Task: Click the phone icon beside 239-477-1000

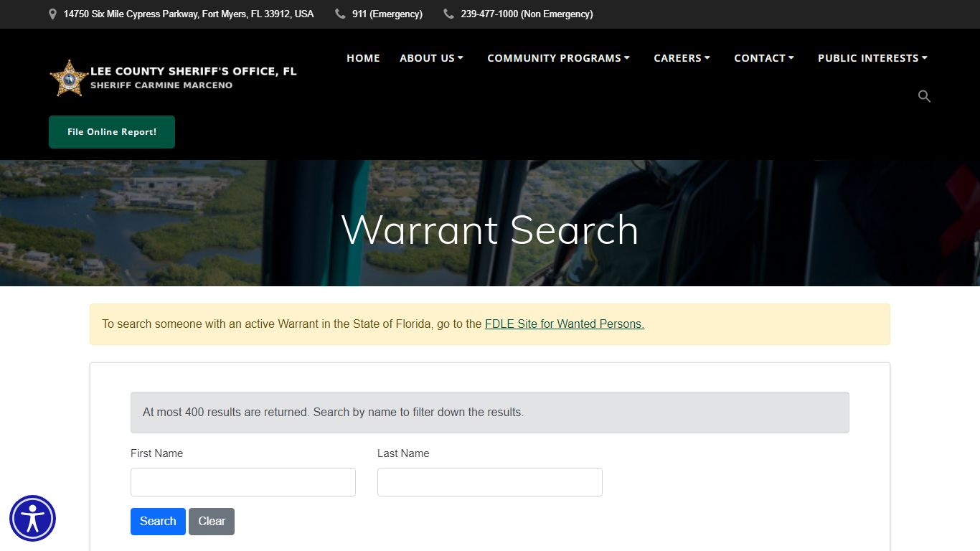Action: [x=448, y=14]
